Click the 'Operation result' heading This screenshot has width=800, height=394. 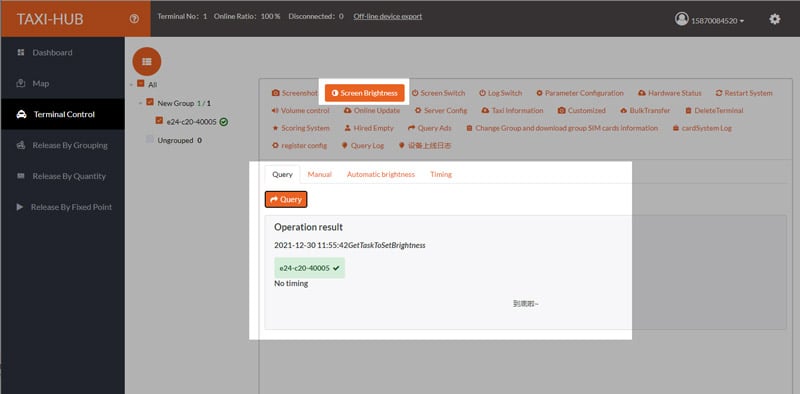tap(308, 227)
